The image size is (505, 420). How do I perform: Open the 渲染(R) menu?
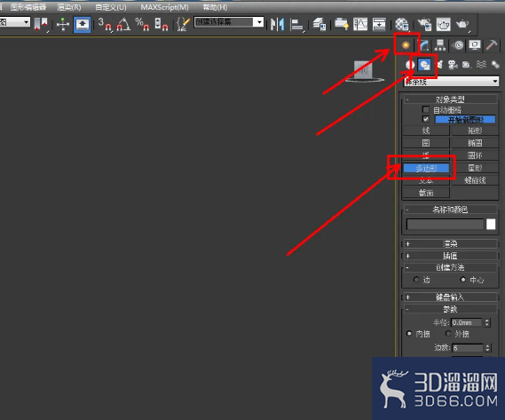(69, 7)
